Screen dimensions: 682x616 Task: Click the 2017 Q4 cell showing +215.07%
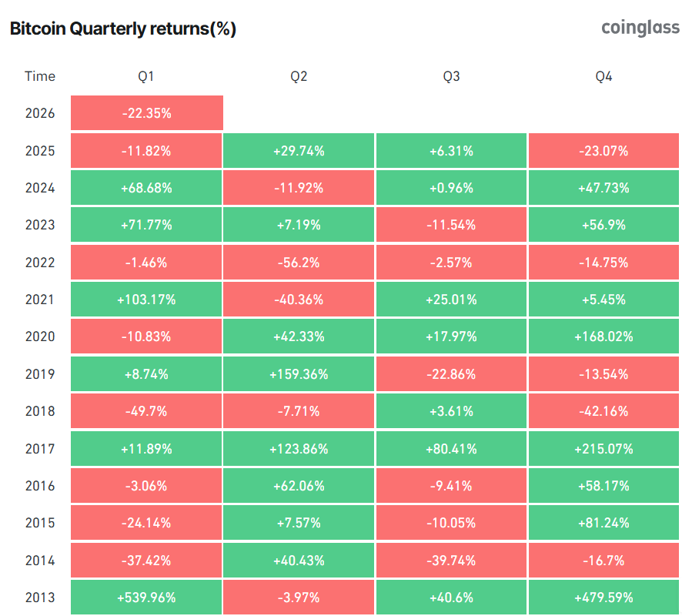coord(603,448)
